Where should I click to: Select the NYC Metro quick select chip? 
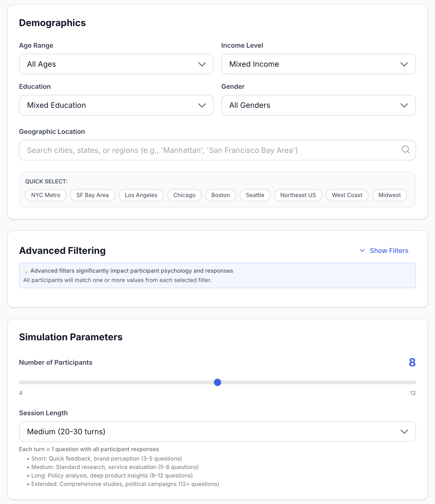click(46, 195)
